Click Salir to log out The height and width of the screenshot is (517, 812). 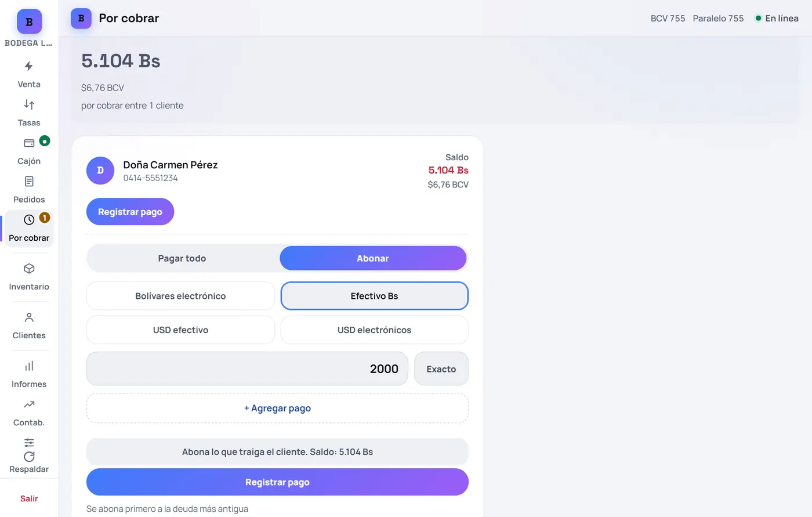pos(29,498)
